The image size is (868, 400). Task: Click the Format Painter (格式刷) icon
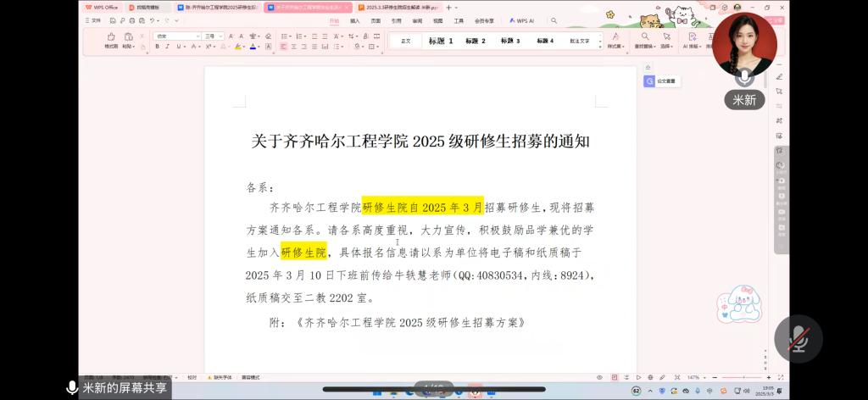[111, 37]
